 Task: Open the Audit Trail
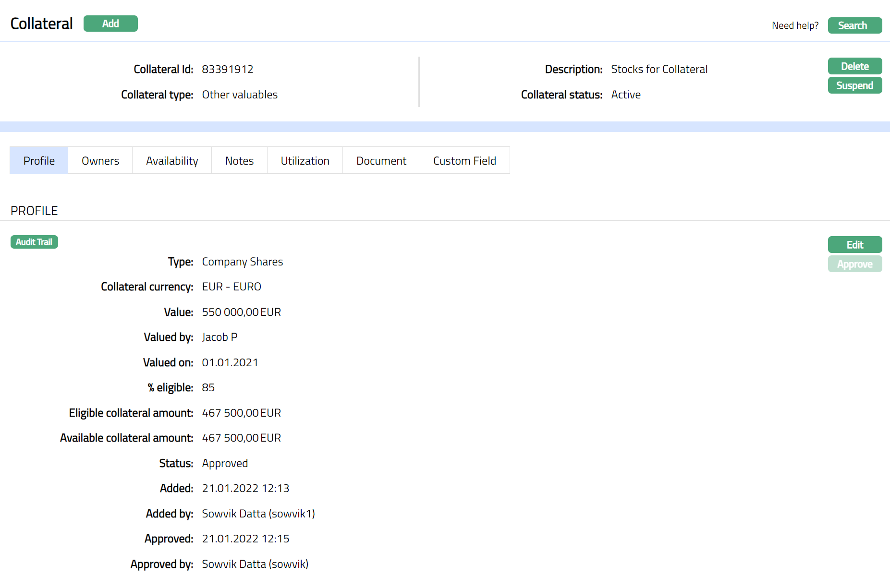pyautogui.click(x=34, y=242)
